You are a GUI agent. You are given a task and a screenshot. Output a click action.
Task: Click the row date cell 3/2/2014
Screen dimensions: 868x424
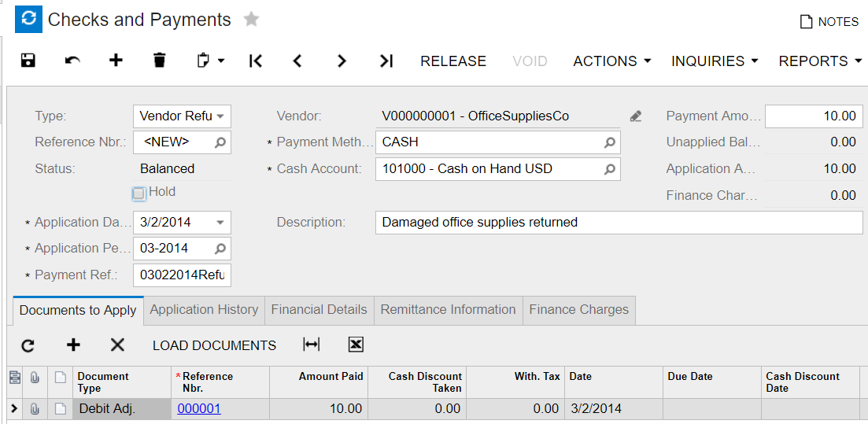(613, 409)
